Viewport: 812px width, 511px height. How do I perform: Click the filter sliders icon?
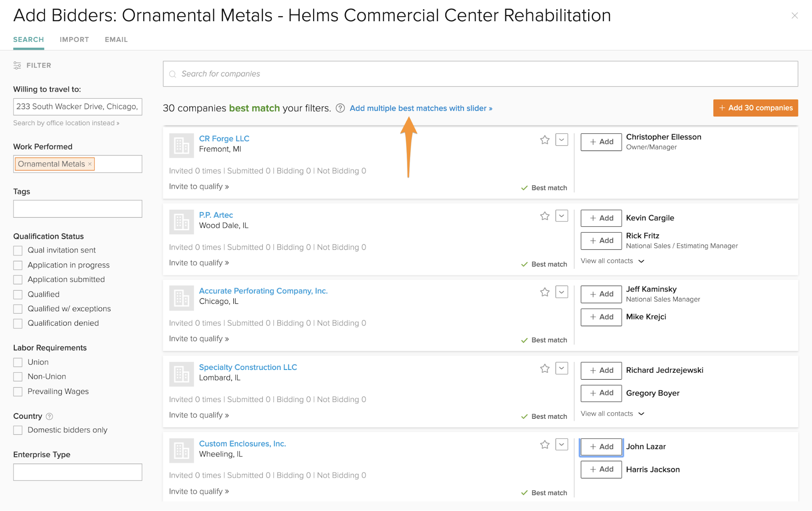tap(17, 65)
